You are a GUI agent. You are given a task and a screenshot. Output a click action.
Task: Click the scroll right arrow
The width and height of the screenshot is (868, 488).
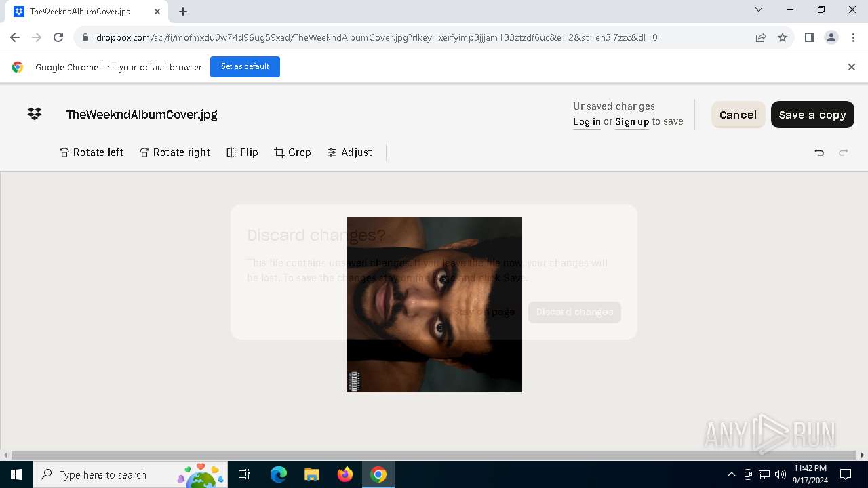tap(863, 455)
